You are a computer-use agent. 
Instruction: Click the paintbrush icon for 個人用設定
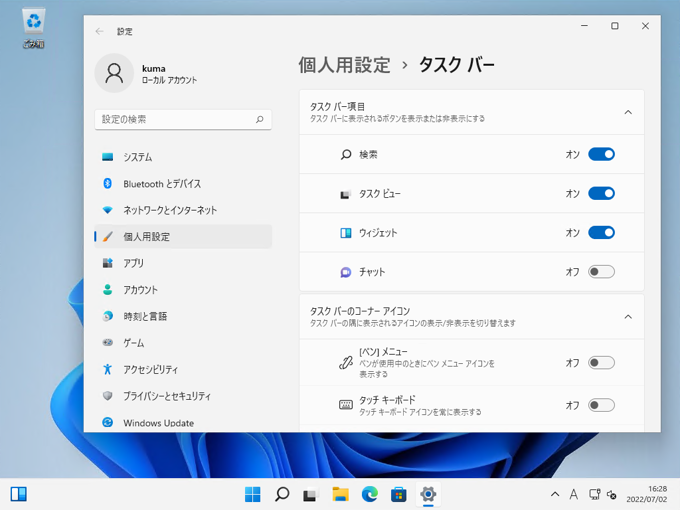pos(108,237)
